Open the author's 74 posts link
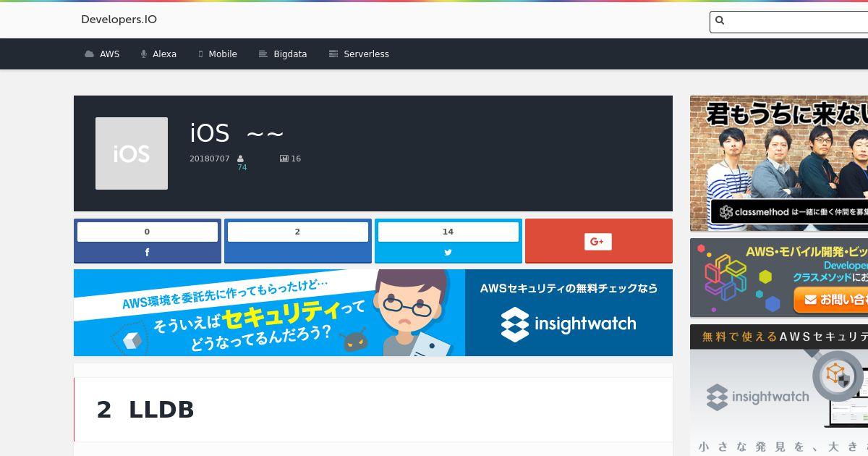This screenshot has width=868, height=456. (x=242, y=167)
